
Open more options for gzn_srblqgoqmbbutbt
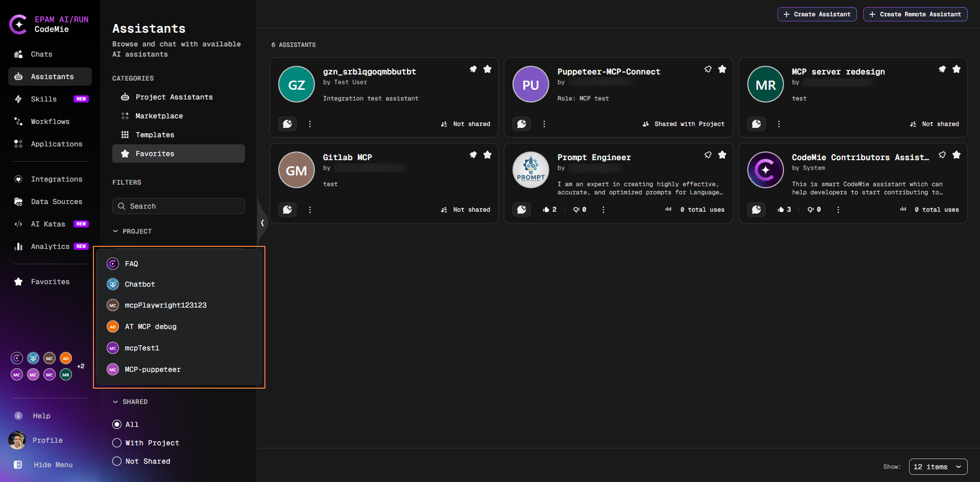(x=310, y=124)
